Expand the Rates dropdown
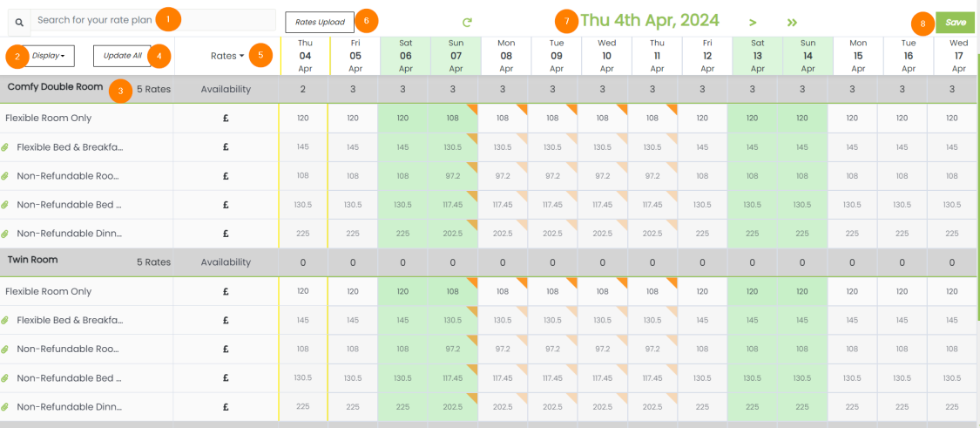Viewport: 980px width, 428px height. [x=227, y=56]
